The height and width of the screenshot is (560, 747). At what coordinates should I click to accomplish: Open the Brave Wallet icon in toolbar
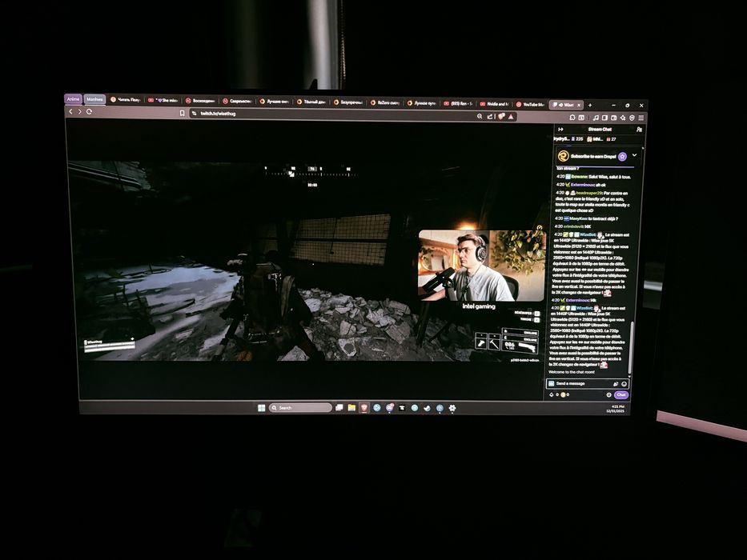pos(613,118)
